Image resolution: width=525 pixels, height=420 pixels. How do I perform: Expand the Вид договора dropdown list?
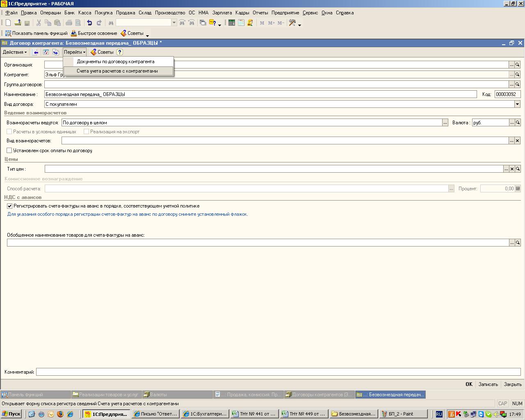pos(517,104)
